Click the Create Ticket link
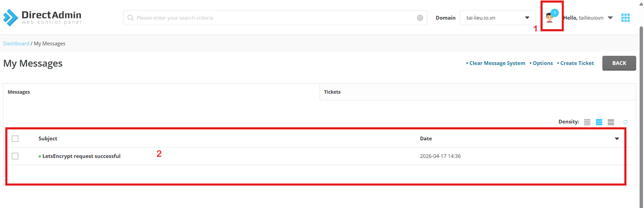Image resolution: width=644 pixels, height=208 pixels. pos(577,63)
